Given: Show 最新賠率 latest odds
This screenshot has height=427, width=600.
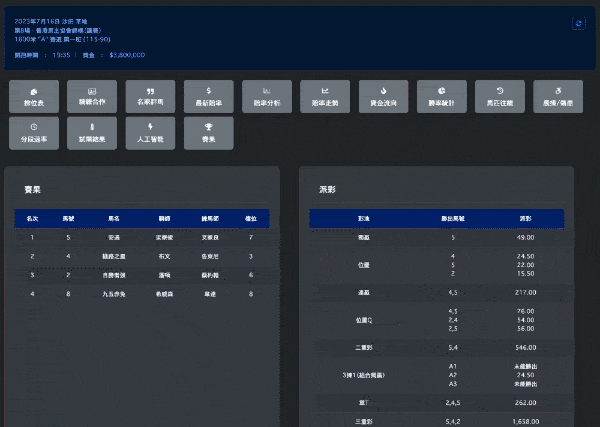Looking at the screenshot, I should pyautogui.click(x=209, y=96).
